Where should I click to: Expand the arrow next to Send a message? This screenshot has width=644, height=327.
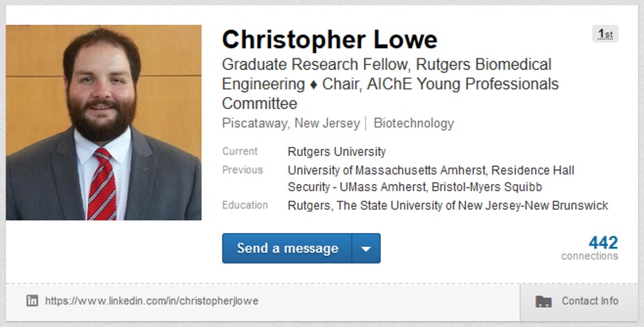tap(366, 249)
